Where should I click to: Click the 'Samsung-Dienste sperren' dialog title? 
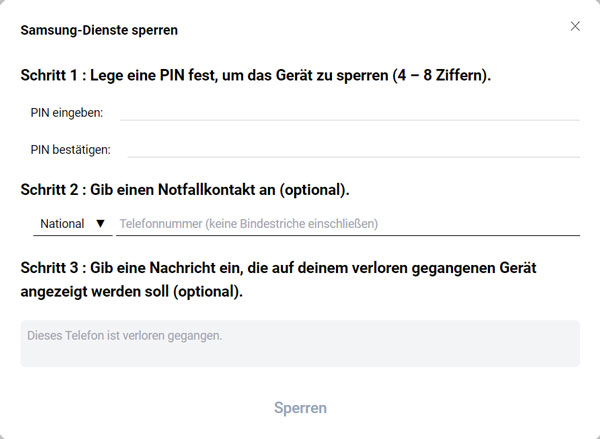(99, 30)
